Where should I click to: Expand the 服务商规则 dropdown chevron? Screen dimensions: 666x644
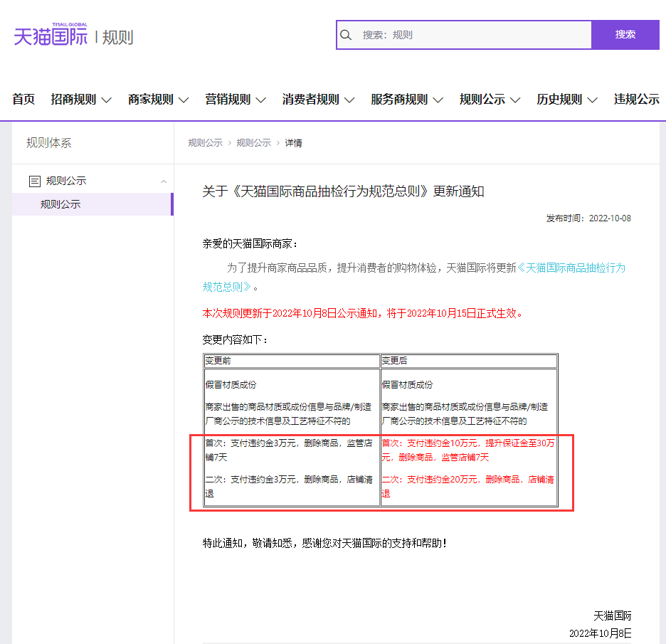pos(438,100)
